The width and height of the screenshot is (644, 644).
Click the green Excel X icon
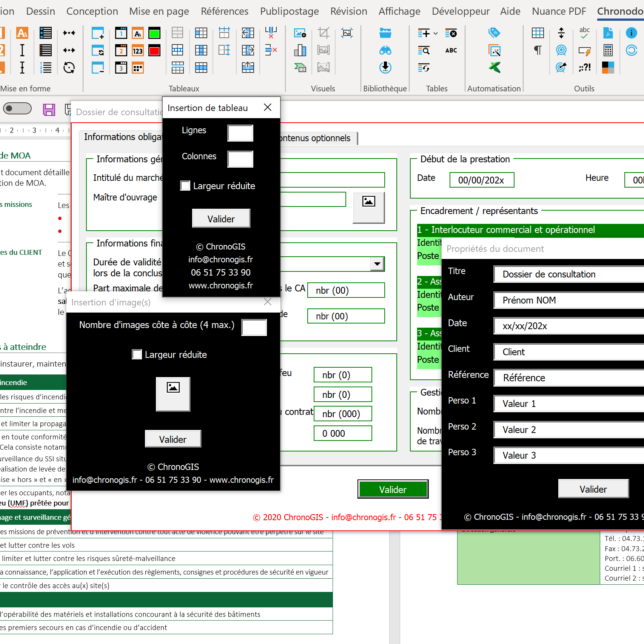pos(495,68)
